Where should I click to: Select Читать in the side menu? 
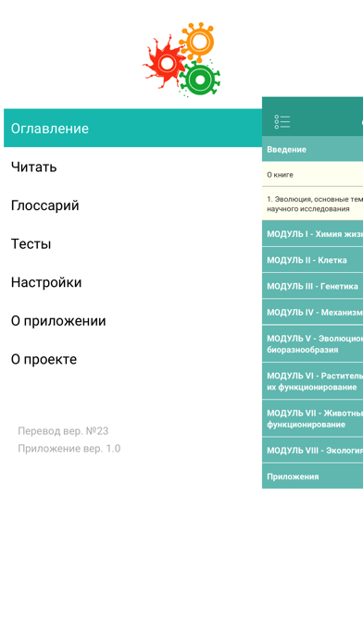[132, 167]
